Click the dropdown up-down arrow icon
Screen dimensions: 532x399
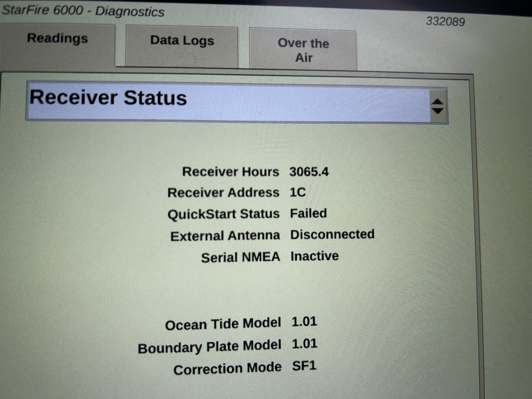(437, 106)
